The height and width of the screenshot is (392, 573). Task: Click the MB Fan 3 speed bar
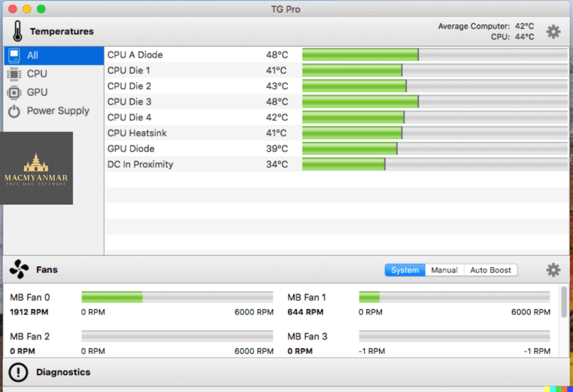(x=454, y=336)
